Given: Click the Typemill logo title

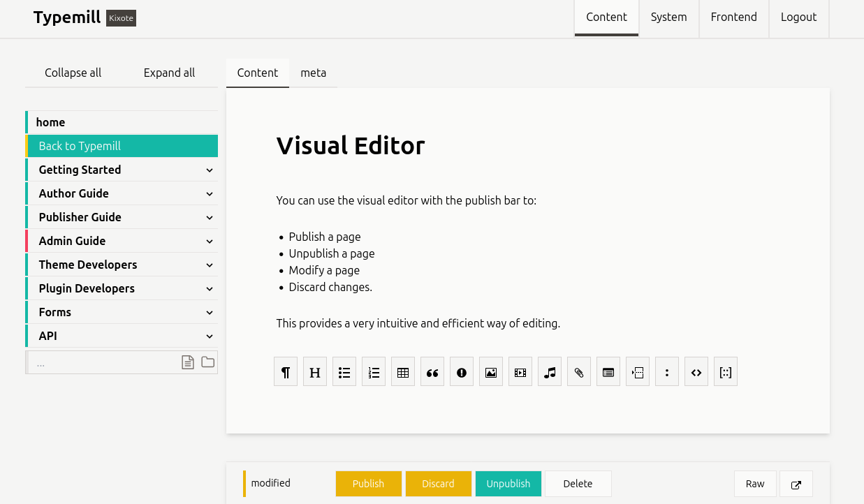Looking at the screenshot, I should tap(67, 17).
